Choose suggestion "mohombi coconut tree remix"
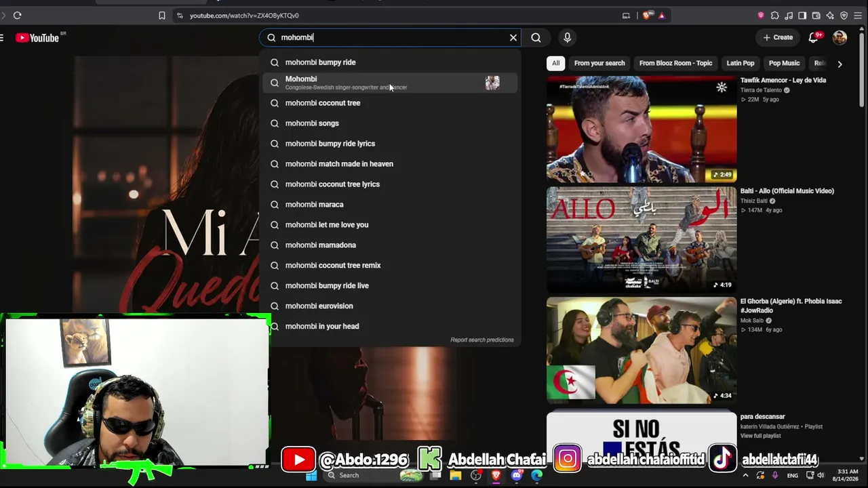Image resolution: width=868 pixels, height=488 pixels. pyautogui.click(x=390, y=266)
